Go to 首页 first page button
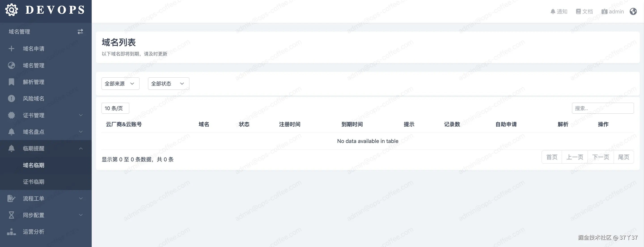This screenshot has height=247, width=644. tap(552, 157)
